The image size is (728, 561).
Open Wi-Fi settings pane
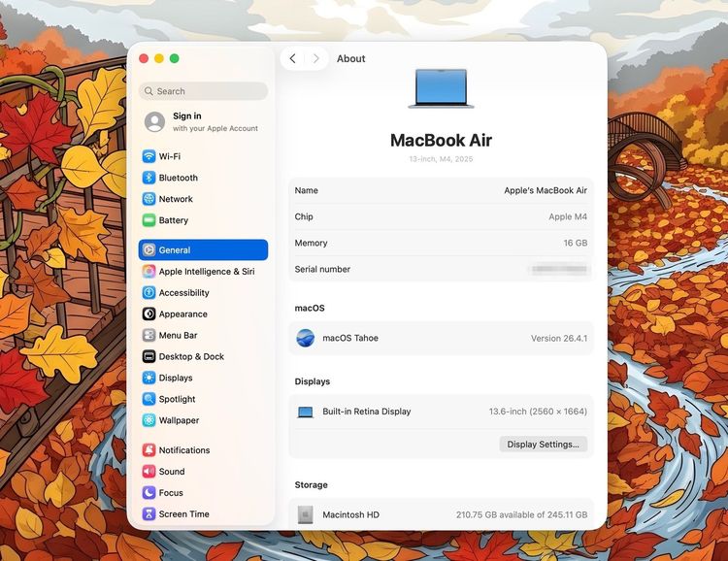coord(204,156)
